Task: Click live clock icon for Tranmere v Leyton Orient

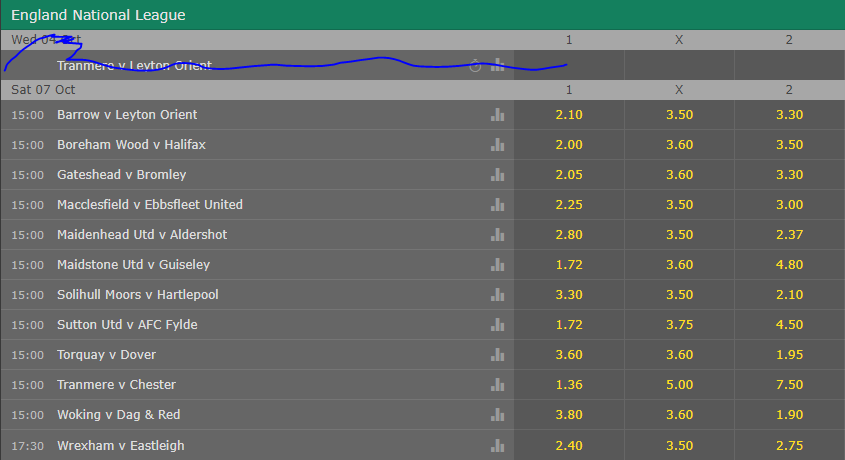Action: 475,66
